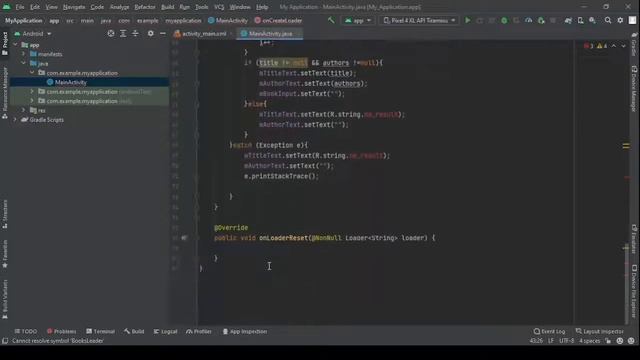Click Collapse All in the Project panel
The image size is (640, 360).
(x=135, y=33)
